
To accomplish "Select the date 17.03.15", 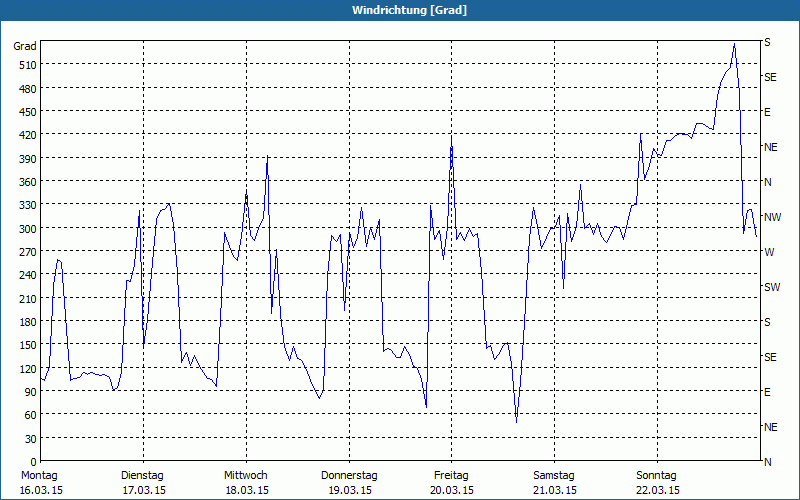I will 144,490.
